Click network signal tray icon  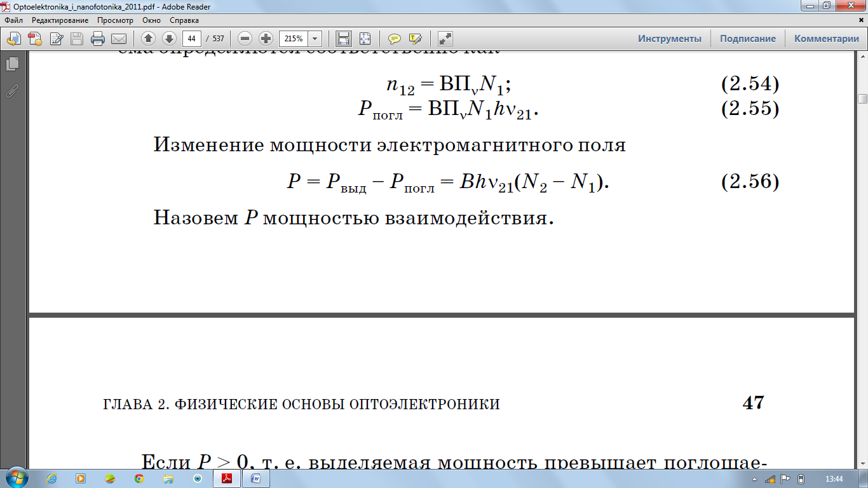coord(771,478)
